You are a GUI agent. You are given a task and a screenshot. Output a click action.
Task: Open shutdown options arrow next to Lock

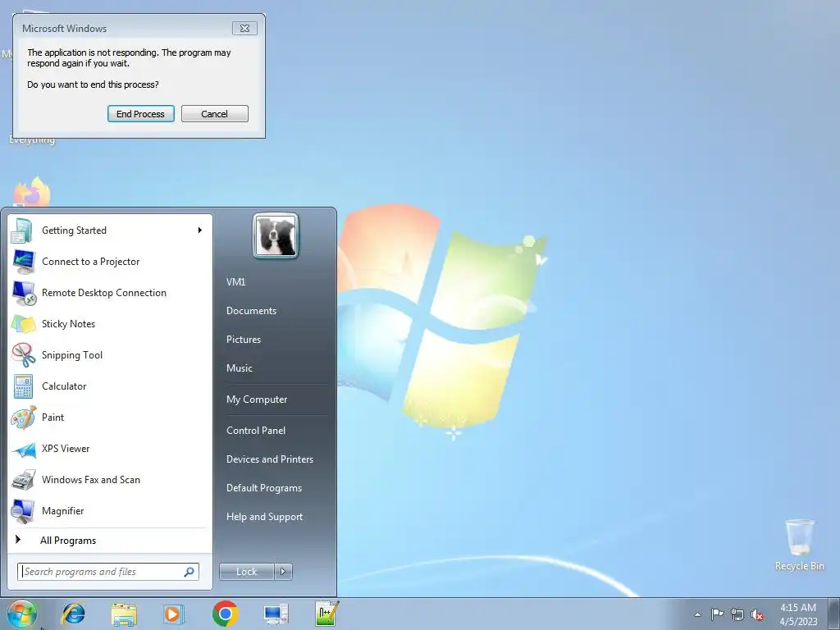[283, 572]
